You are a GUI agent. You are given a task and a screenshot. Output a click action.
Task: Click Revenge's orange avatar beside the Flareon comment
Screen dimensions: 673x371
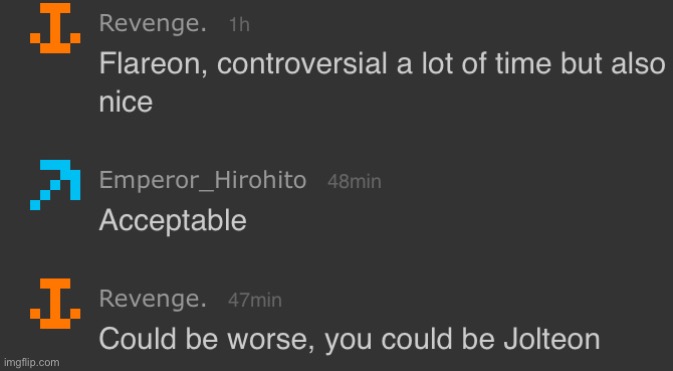pyautogui.click(x=55, y=28)
